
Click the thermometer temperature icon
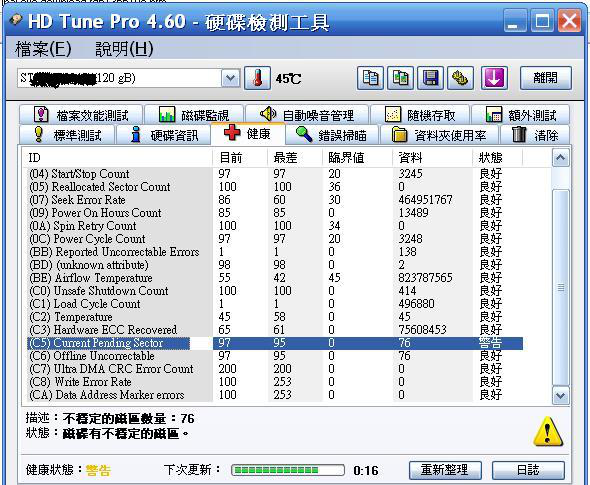(257, 78)
